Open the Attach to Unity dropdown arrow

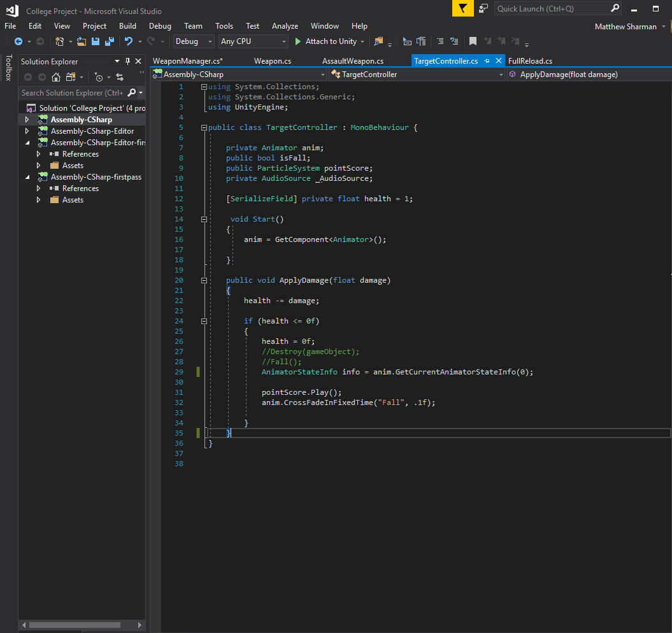pos(362,41)
